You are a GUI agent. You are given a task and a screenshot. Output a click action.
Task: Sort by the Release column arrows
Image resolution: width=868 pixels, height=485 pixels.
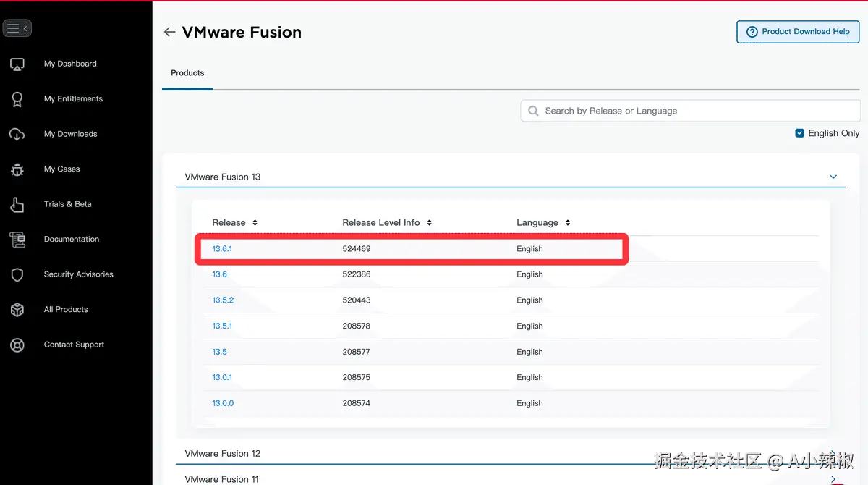(255, 223)
